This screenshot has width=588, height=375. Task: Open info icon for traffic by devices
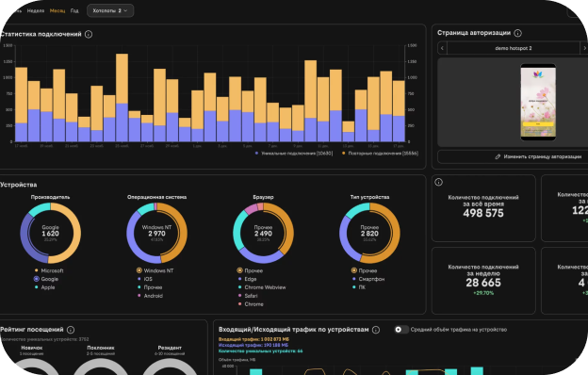coord(376,330)
